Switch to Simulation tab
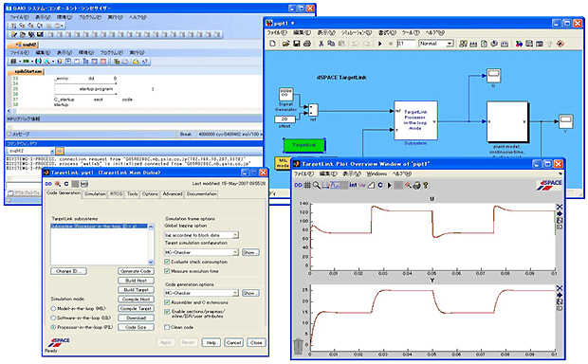Screen dimensions: 588x364 pos(95,193)
